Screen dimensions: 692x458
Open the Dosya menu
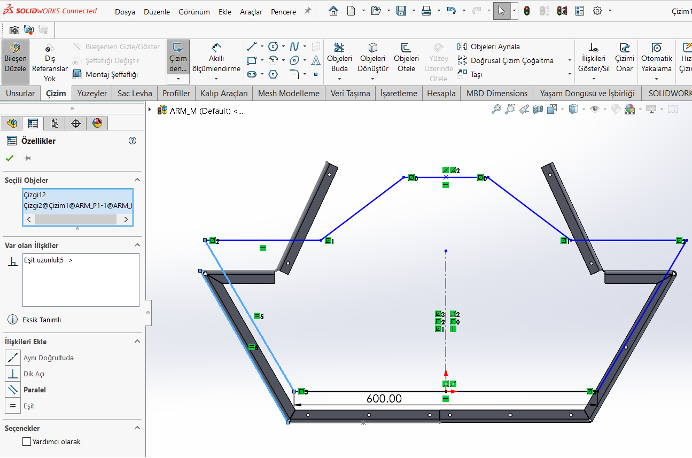click(x=125, y=12)
